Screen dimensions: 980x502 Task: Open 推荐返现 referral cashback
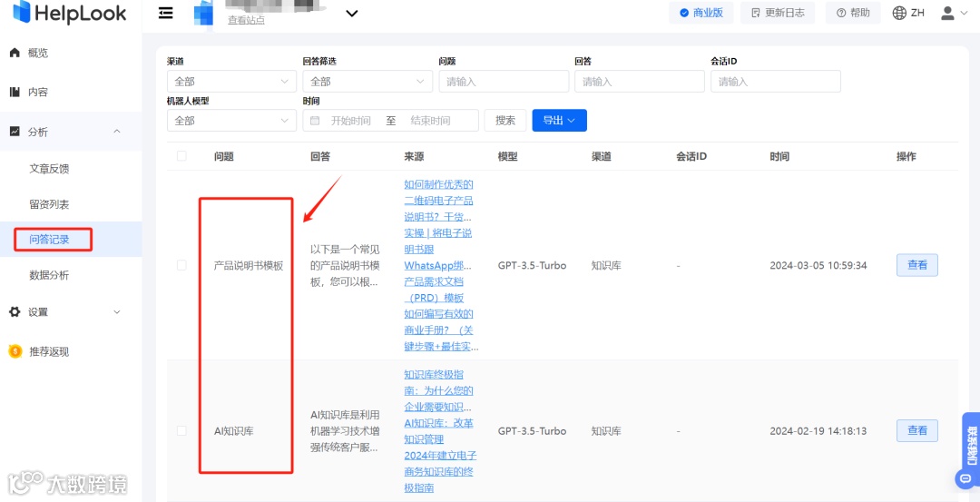coord(49,351)
